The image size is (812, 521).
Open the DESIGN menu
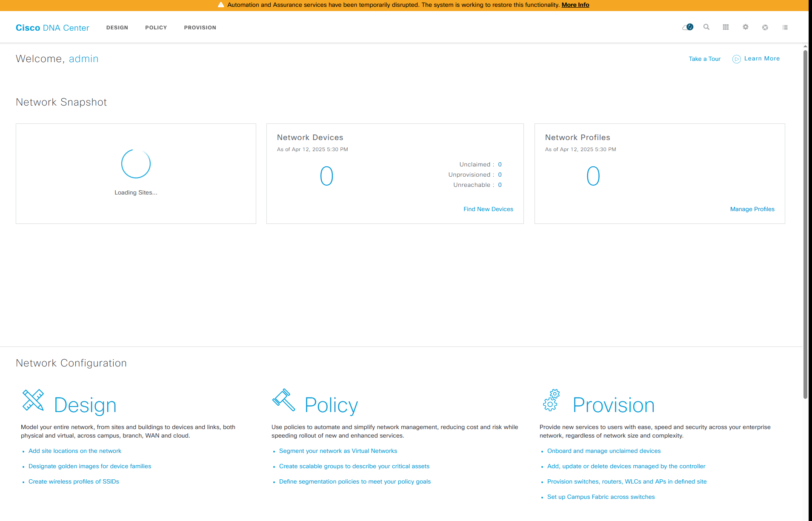(x=117, y=28)
